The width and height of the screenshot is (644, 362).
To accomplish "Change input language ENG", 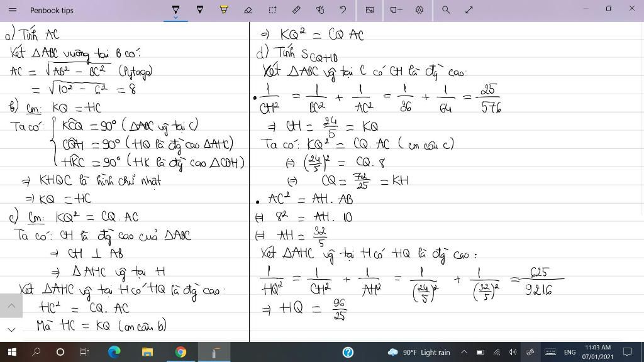I will (x=570, y=352).
